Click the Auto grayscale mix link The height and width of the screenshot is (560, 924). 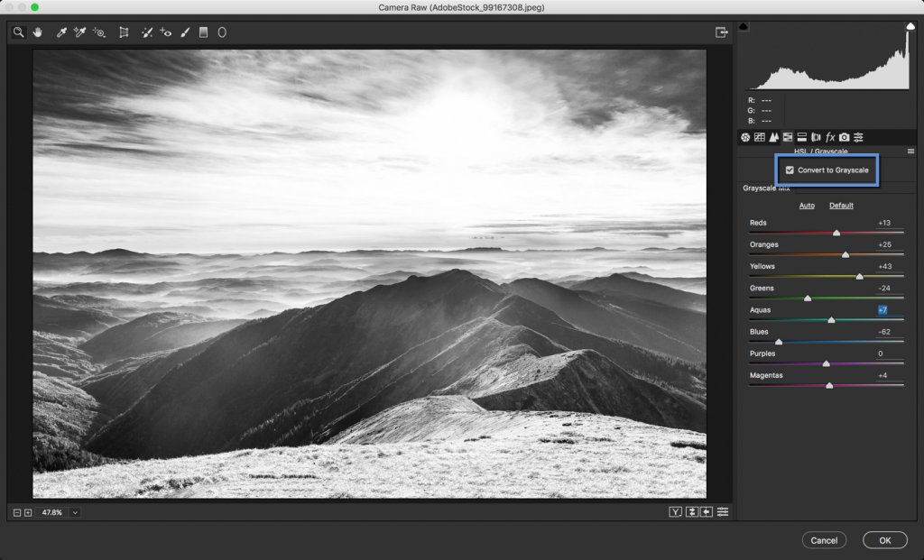[806, 205]
